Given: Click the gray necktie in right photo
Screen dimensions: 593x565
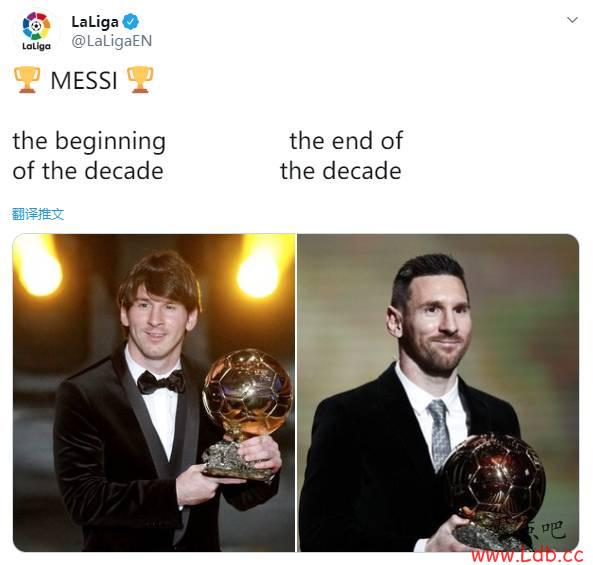Looking at the screenshot, I should click(439, 435).
